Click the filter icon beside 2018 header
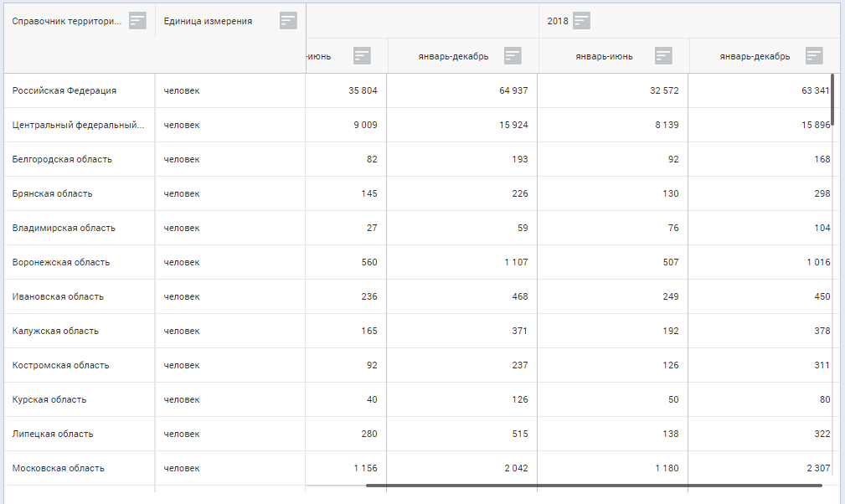Screen dimensions: 845x504 click(x=581, y=21)
